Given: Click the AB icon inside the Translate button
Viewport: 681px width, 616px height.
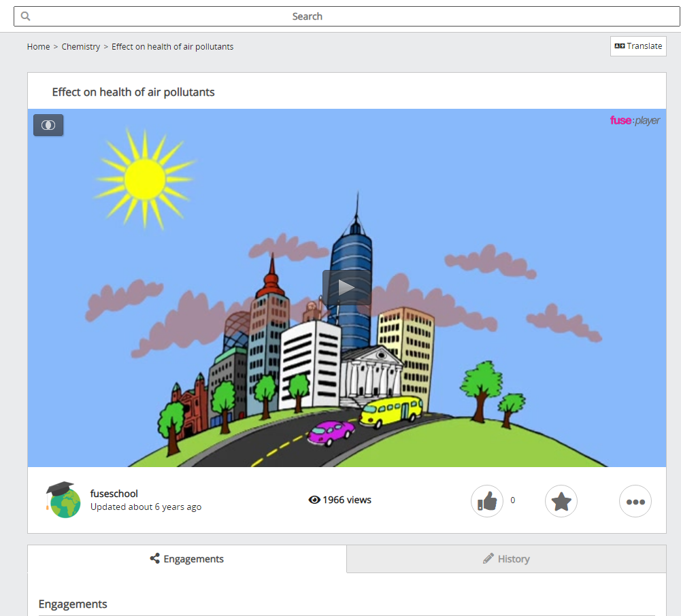Looking at the screenshot, I should click(620, 46).
